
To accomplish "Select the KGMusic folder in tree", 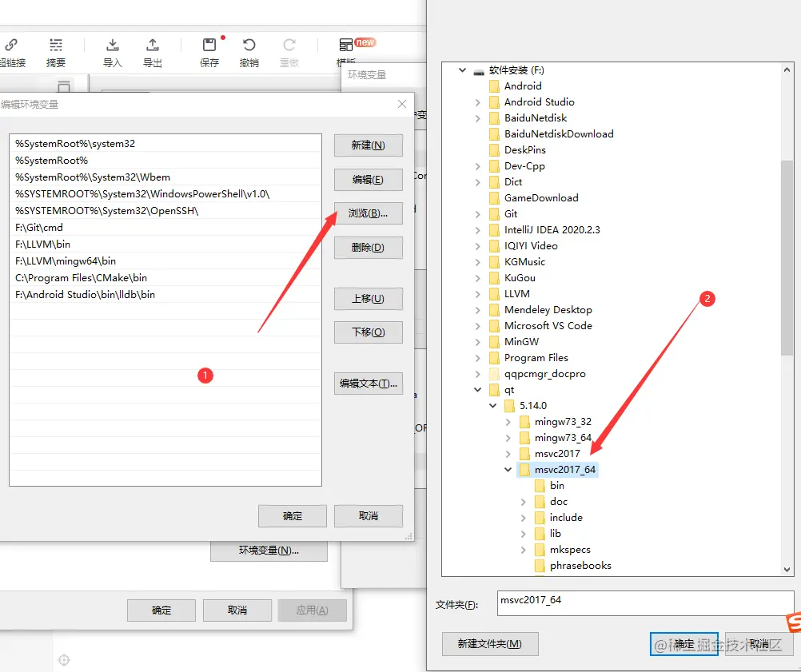I will click(x=524, y=262).
